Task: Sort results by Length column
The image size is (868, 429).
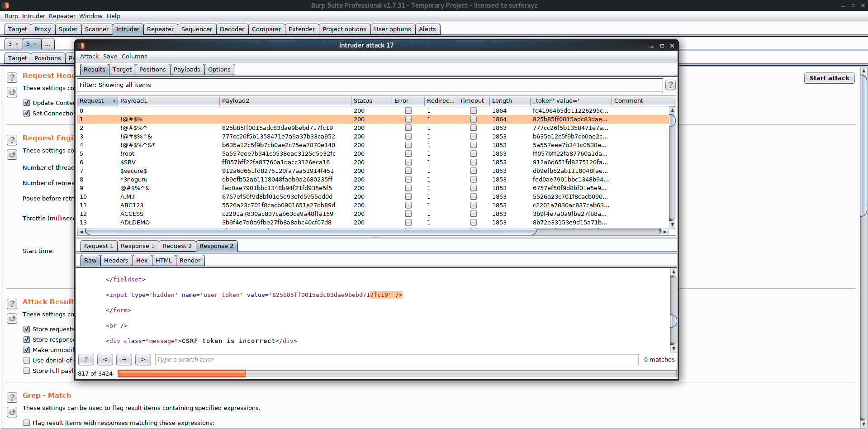Action: point(510,100)
